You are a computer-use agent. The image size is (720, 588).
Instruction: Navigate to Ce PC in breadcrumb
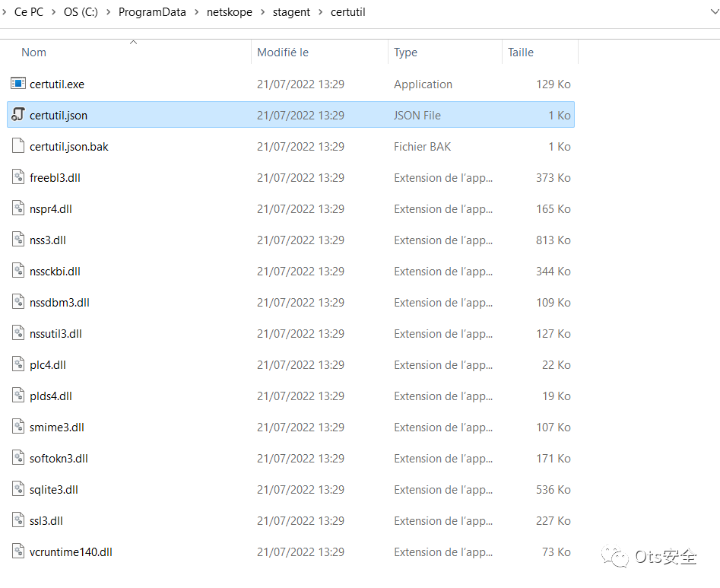29,12
